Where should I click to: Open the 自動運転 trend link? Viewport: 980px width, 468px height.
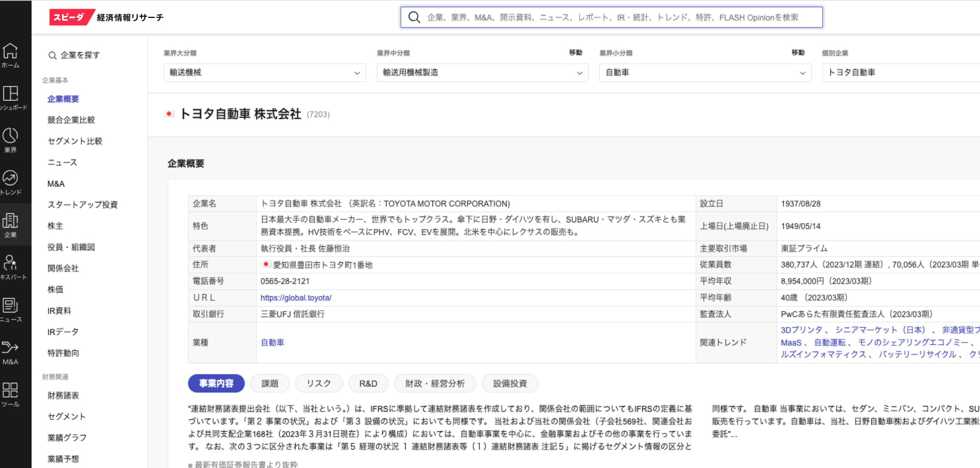[x=830, y=342]
